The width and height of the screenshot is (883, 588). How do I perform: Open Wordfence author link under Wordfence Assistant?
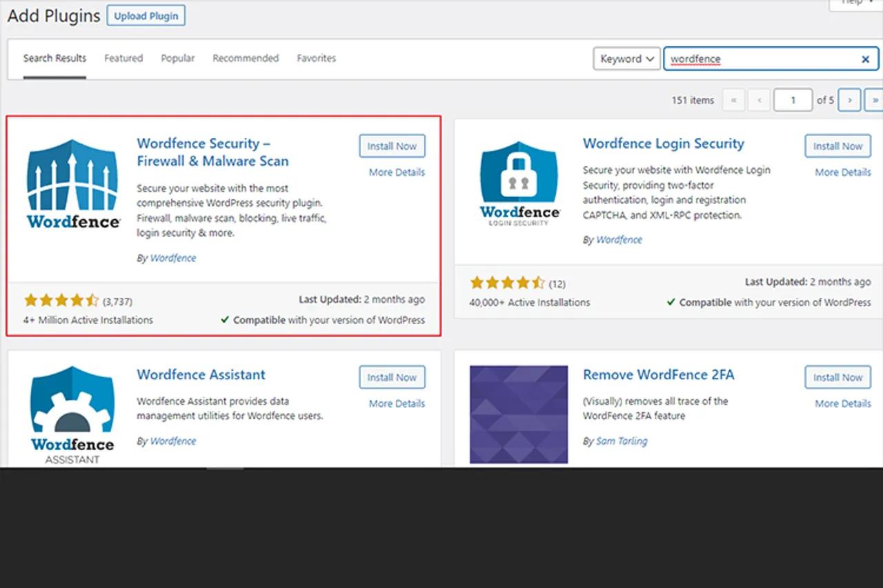click(x=173, y=441)
